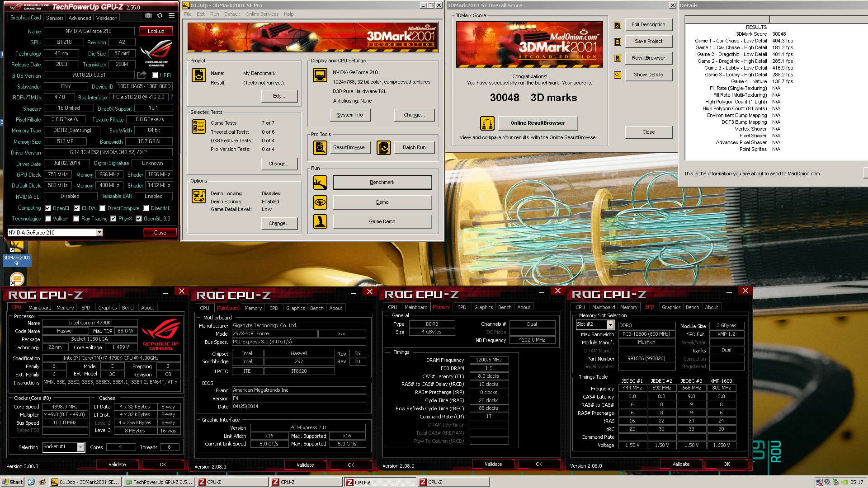Click Change button under Selected Tests
This screenshot has width=868, height=488.
click(x=279, y=164)
